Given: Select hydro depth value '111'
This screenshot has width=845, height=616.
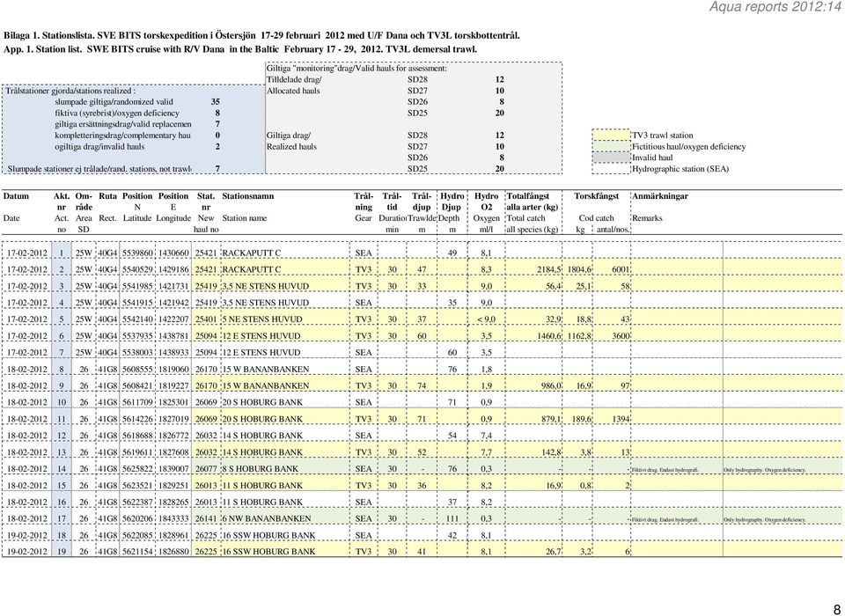Looking at the screenshot, I should click(x=452, y=518).
